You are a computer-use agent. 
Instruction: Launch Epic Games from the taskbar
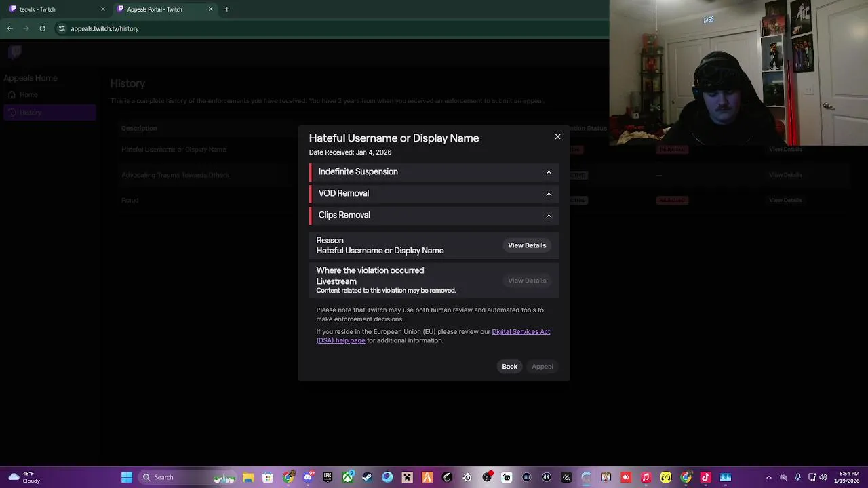(328, 477)
